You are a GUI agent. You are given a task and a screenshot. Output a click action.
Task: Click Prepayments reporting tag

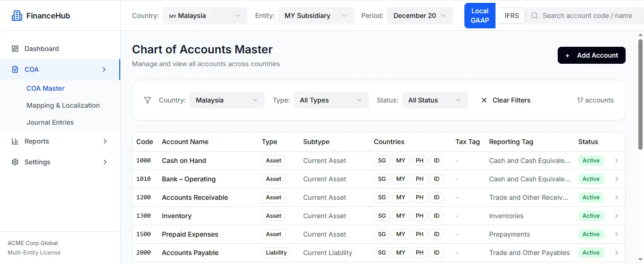click(510, 234)
